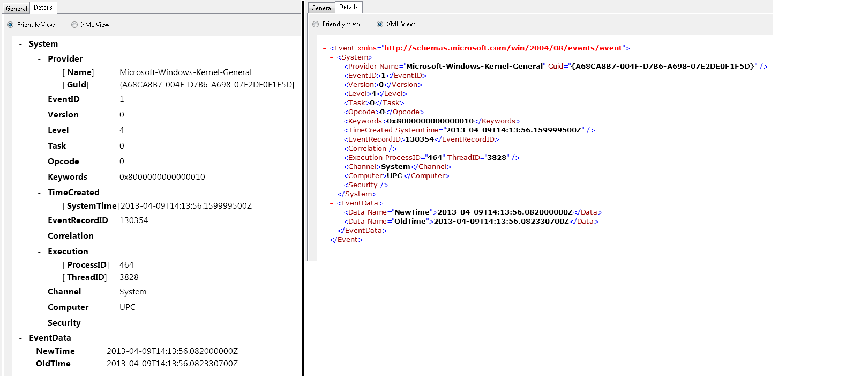This screenshot has width=868, height=376.
Task: Click the schemas.microsoft.com namespace URL
Action: click(503, 48)
